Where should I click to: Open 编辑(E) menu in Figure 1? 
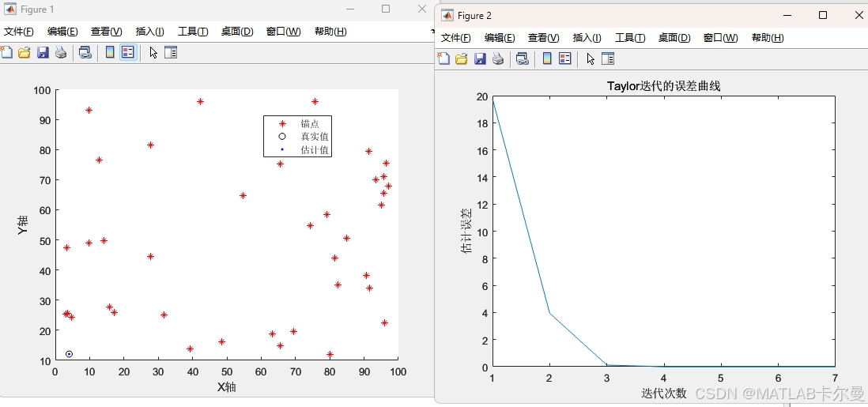62,32
